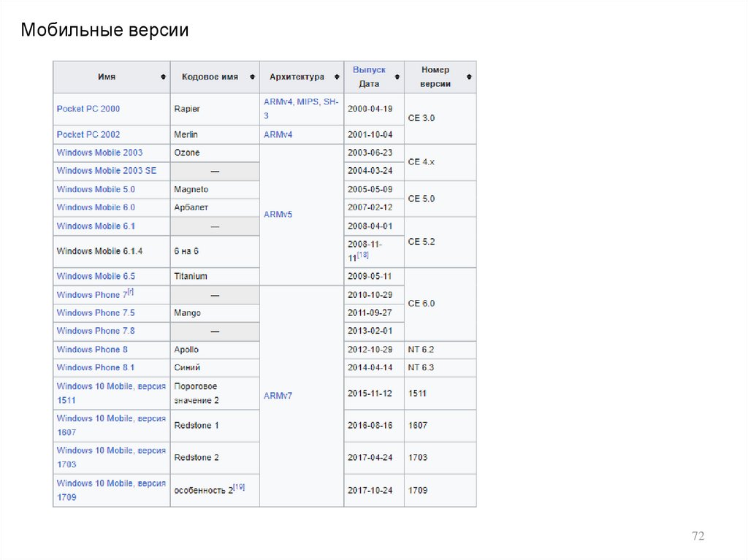Open footnote [r] after Windows Phone 7
This screenshot has height=560, width=748.
(131, 291)
